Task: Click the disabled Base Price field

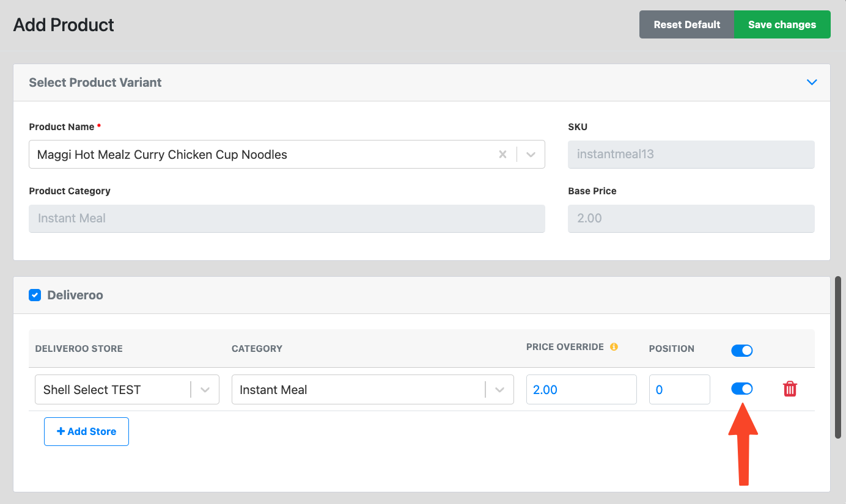Action: [691, 218]
